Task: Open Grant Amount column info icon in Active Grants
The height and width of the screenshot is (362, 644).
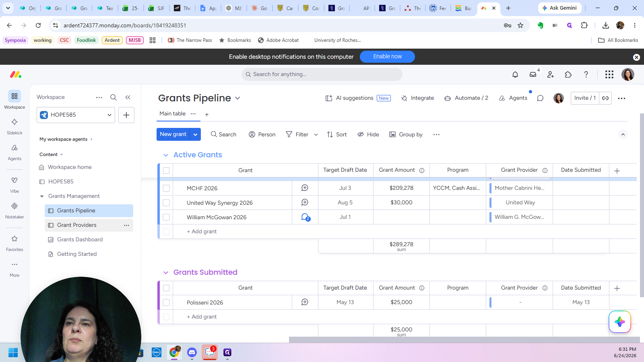Action: point(422,171)
